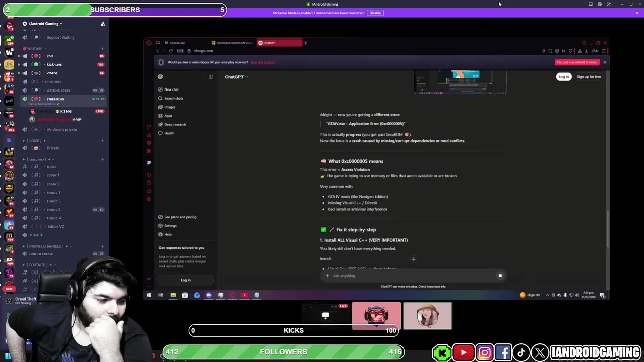644x362 pixels.
Task: Collapse the FORTNITE category
Action: (x=38, y=265)
